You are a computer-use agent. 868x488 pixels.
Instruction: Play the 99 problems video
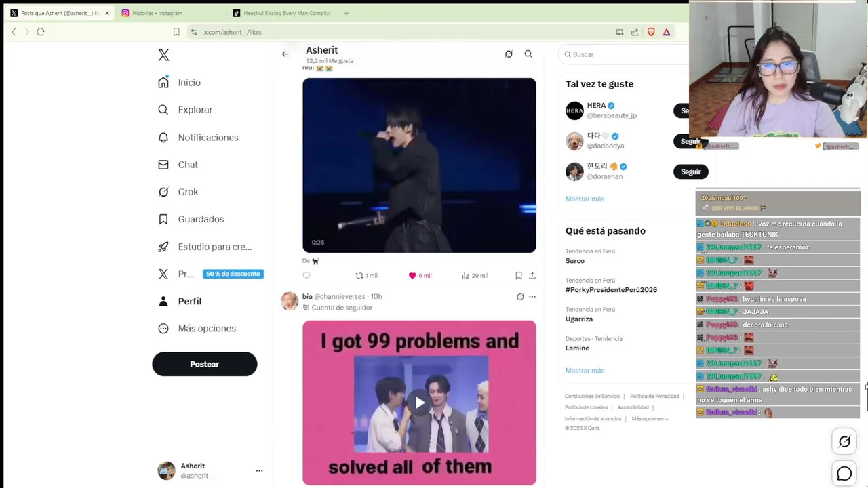[420, 403]
